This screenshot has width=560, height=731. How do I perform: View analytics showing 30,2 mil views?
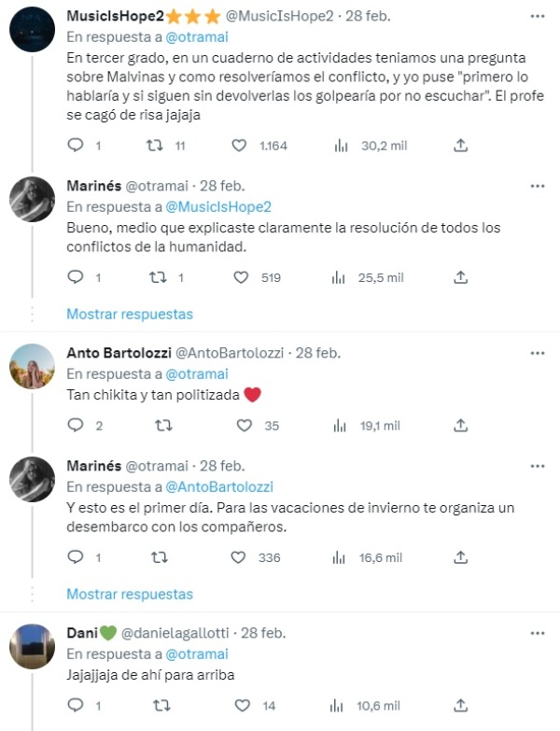[342, 145]
